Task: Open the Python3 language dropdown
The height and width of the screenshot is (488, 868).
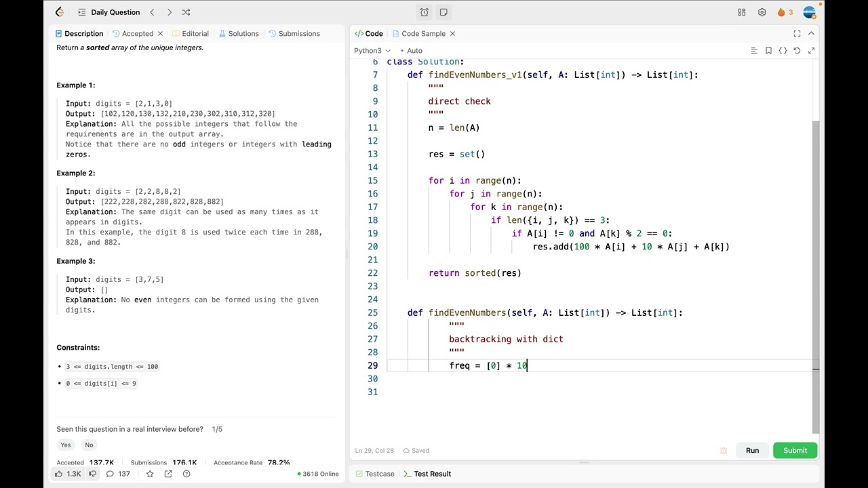Action: pyautogui.click(x=372, y=51)
